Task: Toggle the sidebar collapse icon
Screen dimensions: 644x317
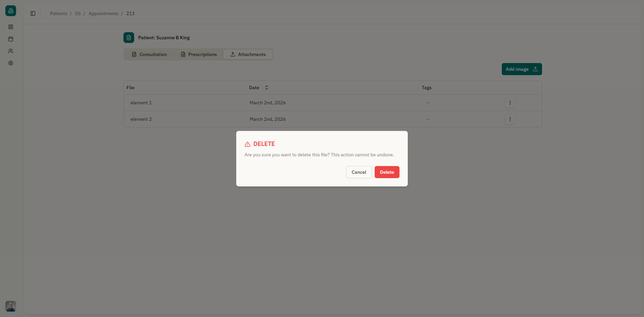Action: point(33,13)
